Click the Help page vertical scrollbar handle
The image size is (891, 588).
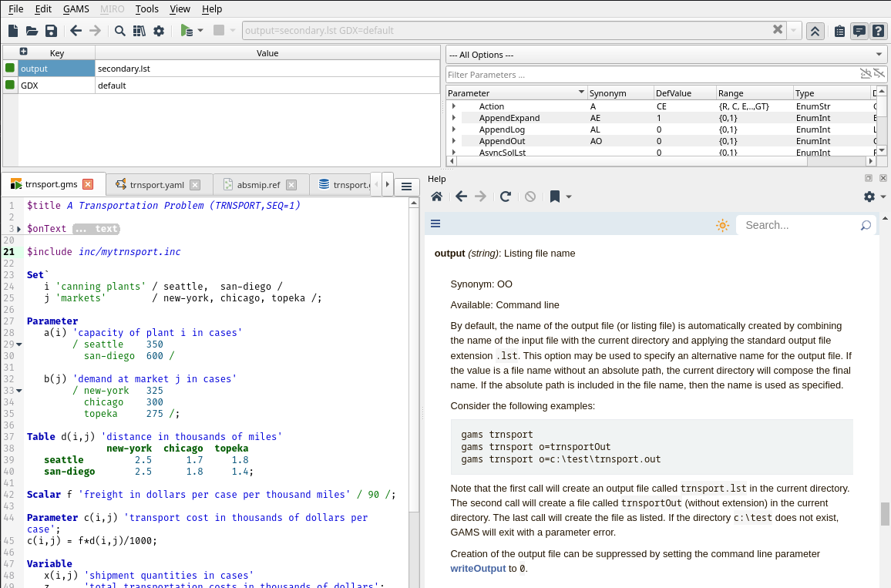pyautogui.click(x=885, y=513)
